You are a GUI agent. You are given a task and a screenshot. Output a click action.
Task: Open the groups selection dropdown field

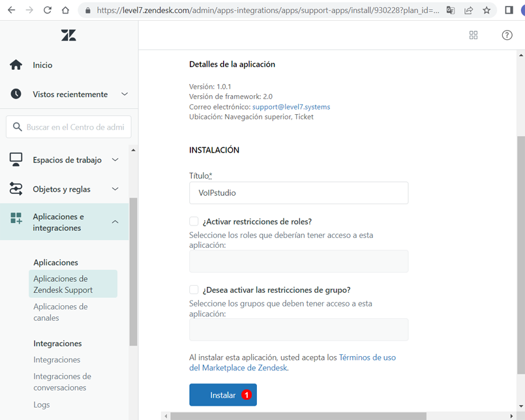tap(299, 329)
